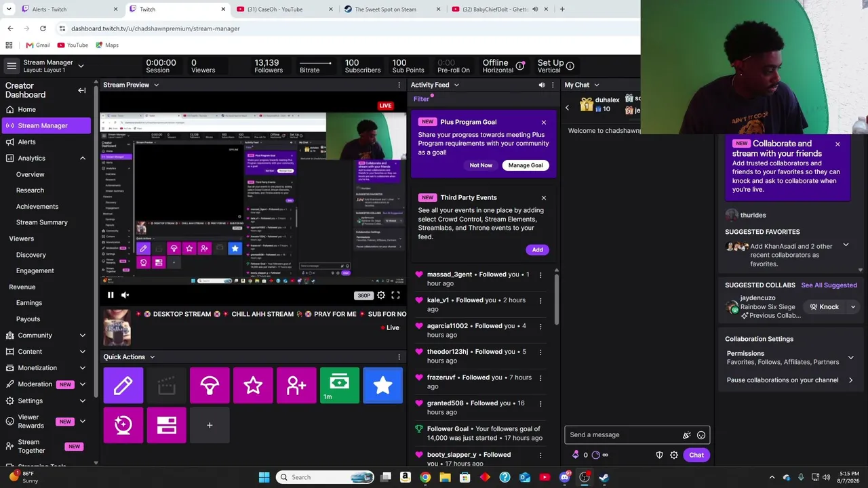Open stream preview settings gear

[x=381, y=295]
